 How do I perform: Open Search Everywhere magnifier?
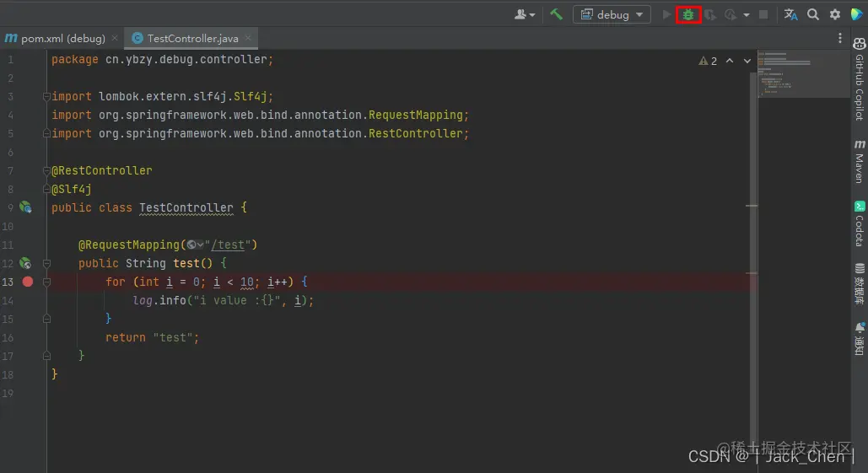pos(812,14)
